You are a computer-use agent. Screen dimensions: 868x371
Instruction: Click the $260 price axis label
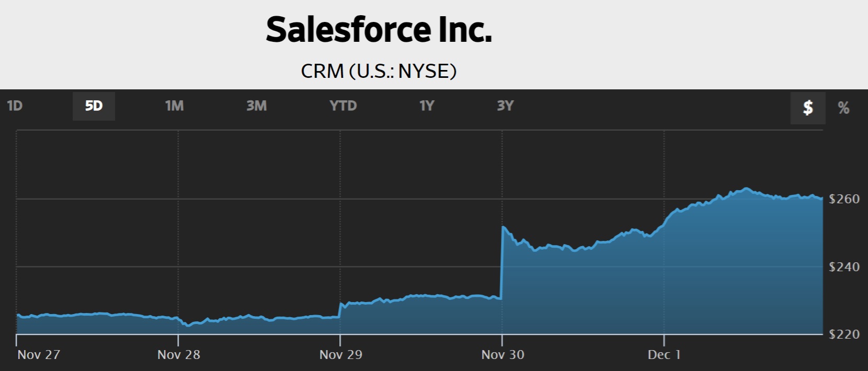coord(844,199)
